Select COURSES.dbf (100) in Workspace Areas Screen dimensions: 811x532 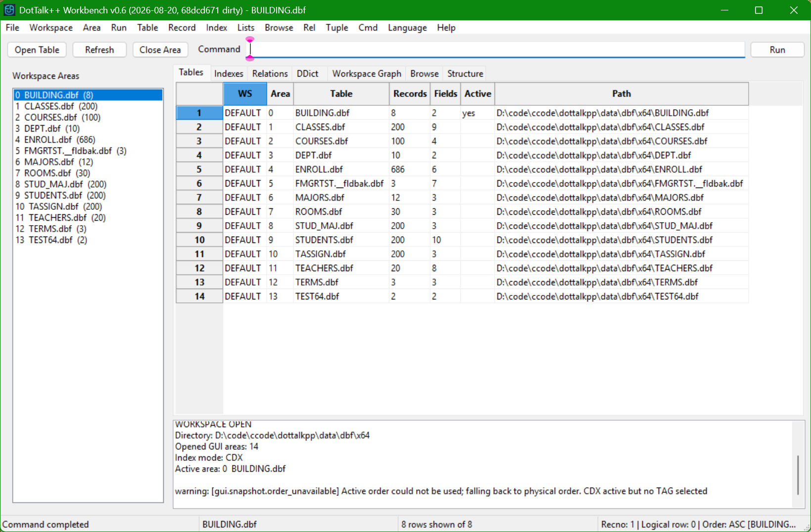click(x=88, y=117)
